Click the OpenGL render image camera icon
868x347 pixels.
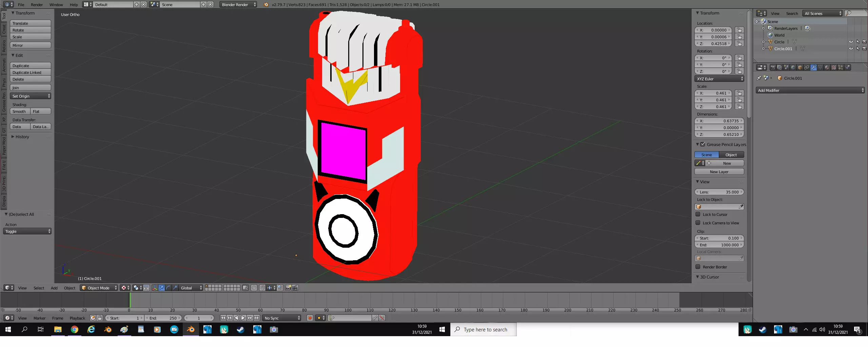click(288, 288)
